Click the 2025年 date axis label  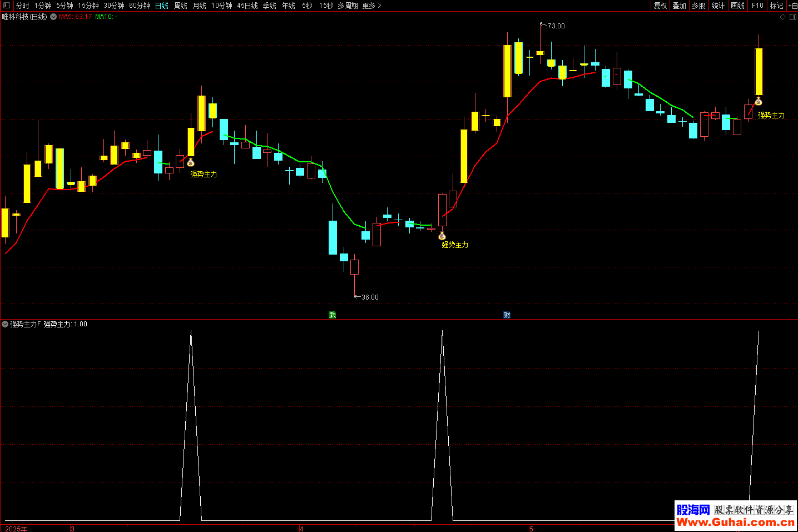click(16, 529)
